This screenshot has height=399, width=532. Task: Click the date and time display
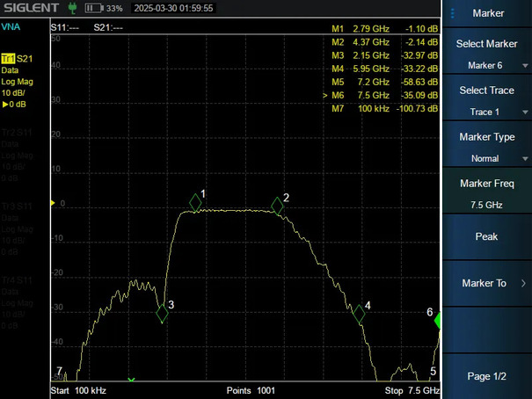(173, 8)
